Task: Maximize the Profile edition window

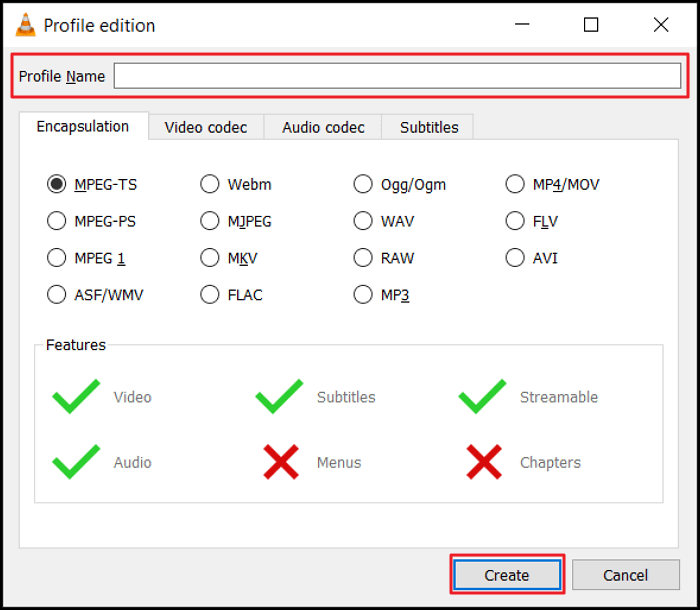Action: 591,25
